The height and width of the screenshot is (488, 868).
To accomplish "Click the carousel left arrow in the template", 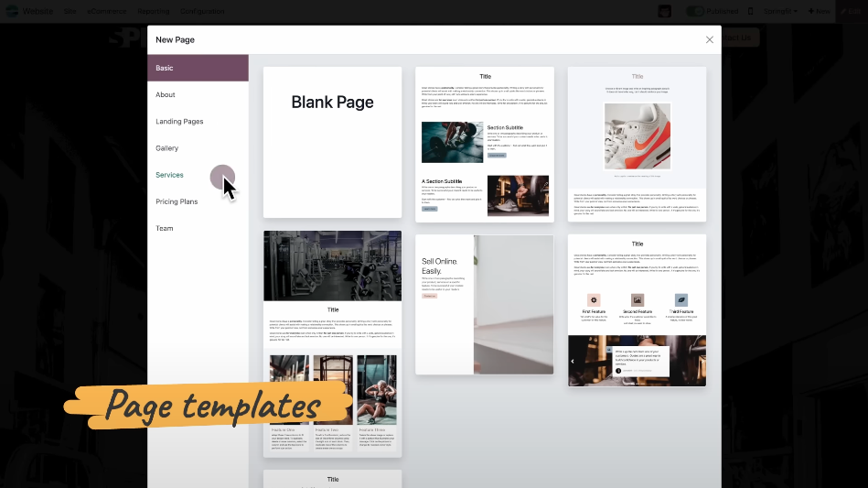I will [x=573, y=361].
